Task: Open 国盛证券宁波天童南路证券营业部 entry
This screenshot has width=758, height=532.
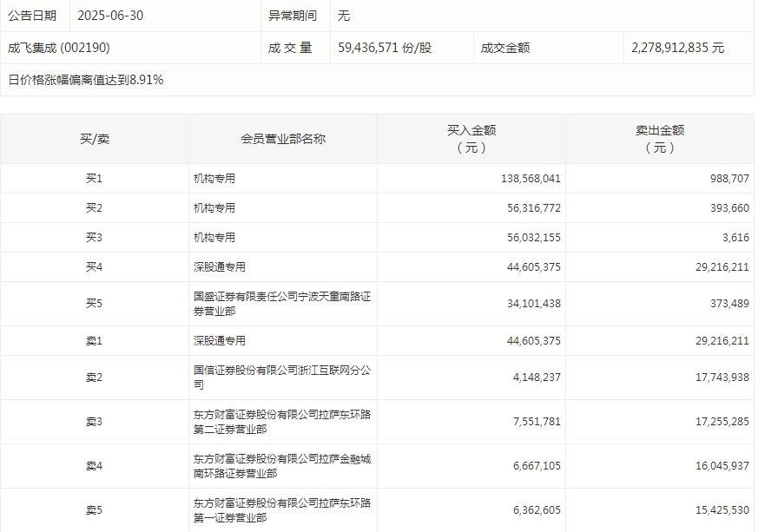Action: (278, 304)
